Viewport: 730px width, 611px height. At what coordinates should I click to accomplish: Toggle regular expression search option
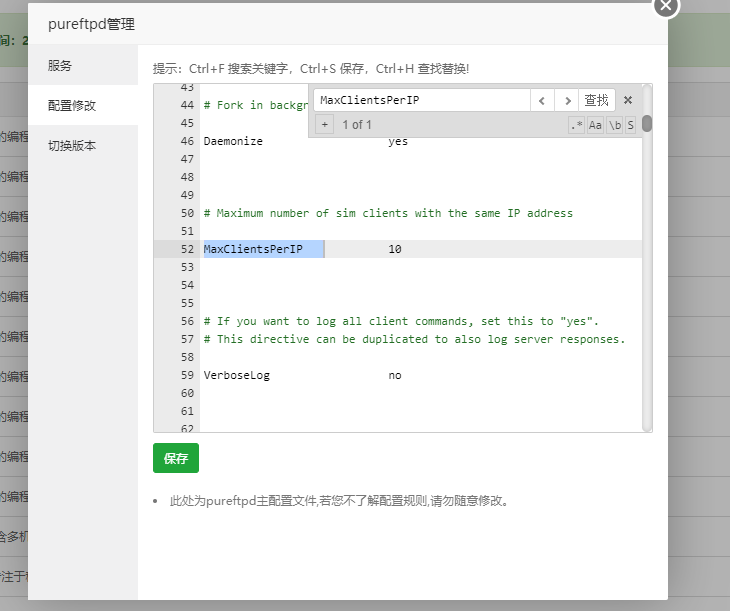pos(577,125)
